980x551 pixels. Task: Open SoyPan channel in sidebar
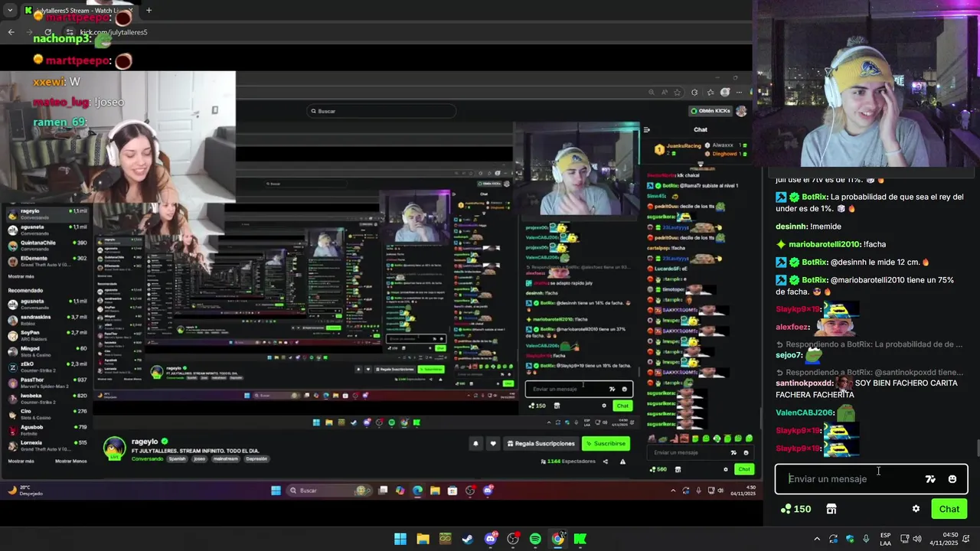[x=47, y=335]
